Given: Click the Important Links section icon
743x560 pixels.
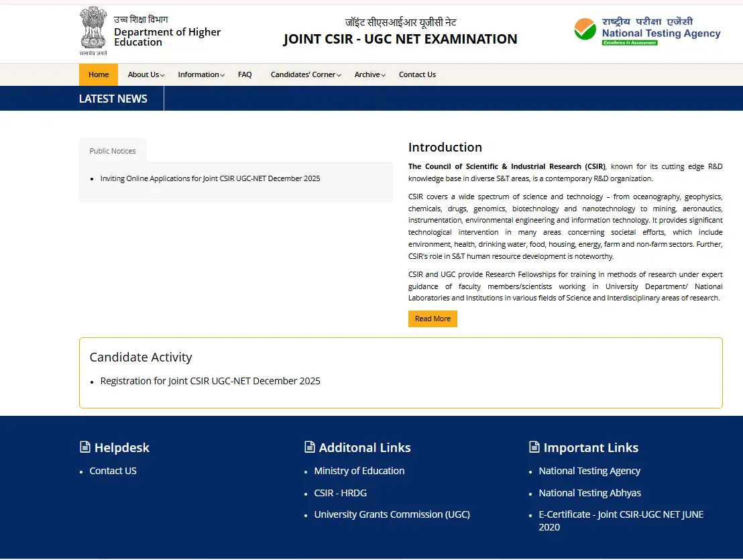Looking at the screenshot, I should coord(534,447).
